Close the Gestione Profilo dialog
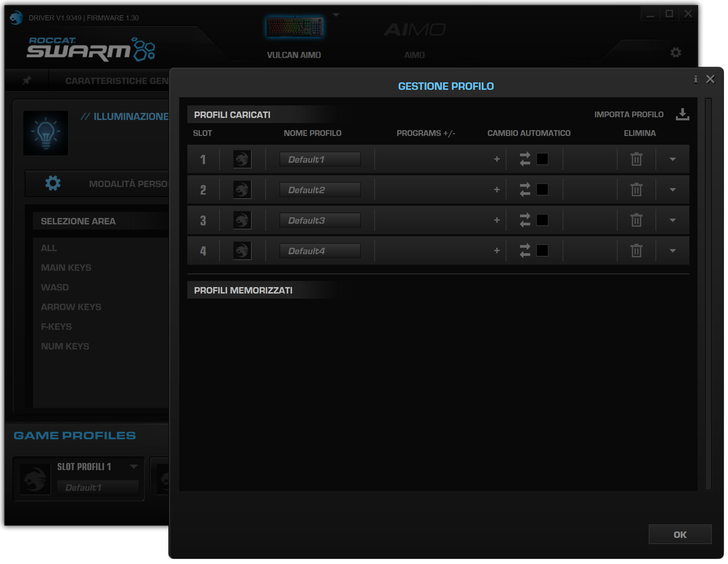 click(x=710, y=79)
